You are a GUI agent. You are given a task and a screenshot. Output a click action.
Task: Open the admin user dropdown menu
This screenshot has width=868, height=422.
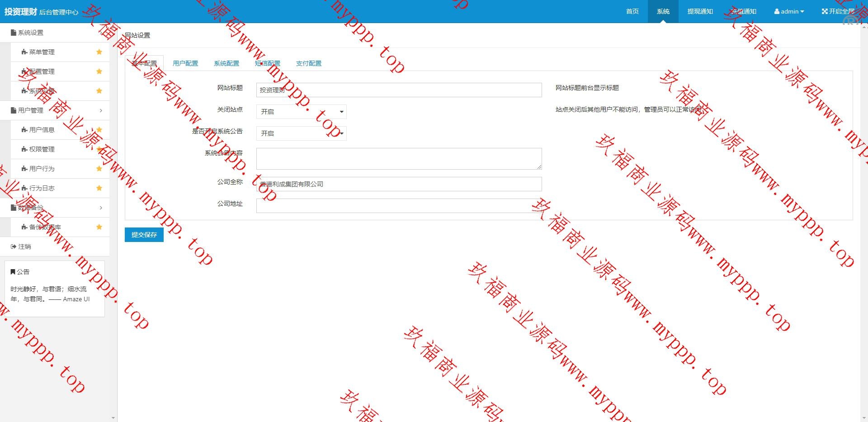[x=789, y=11]
